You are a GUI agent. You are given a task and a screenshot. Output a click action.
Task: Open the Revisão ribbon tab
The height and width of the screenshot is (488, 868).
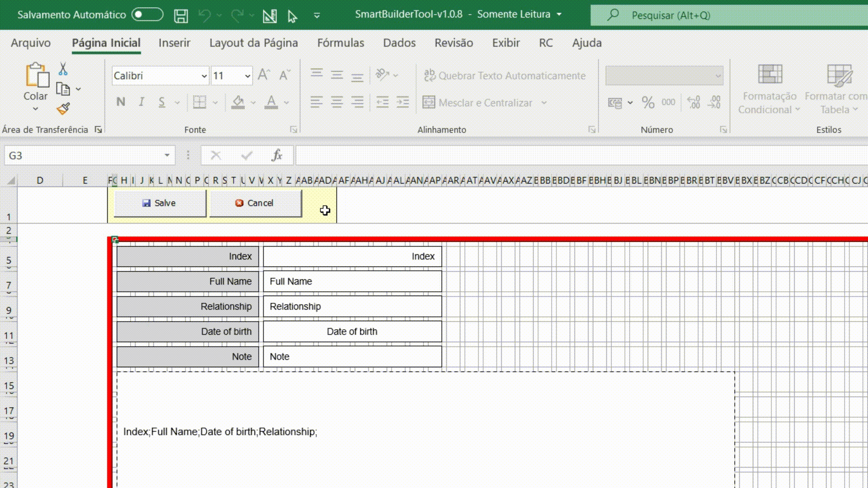[453, 42]
